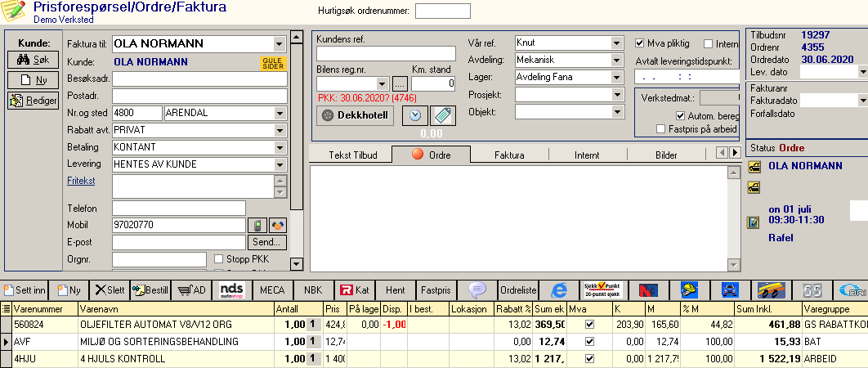Click the Kundens ref. input field
This screenshot has width=868, height=368.
click(387, 54)
